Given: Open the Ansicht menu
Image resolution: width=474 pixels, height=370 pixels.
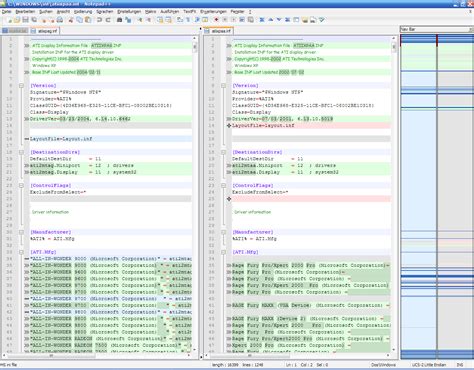Looking at the screenshot, I should click(x=63, y=11).
